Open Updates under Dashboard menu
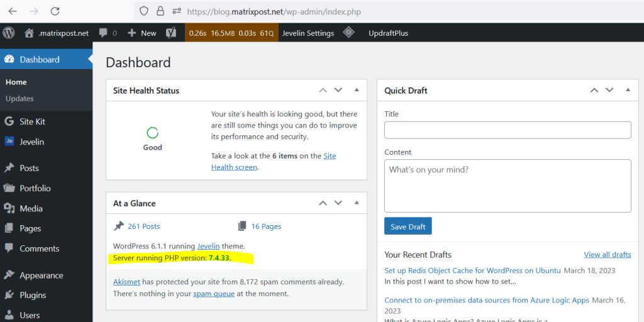The image size is (644, 322). click(19, 99)
